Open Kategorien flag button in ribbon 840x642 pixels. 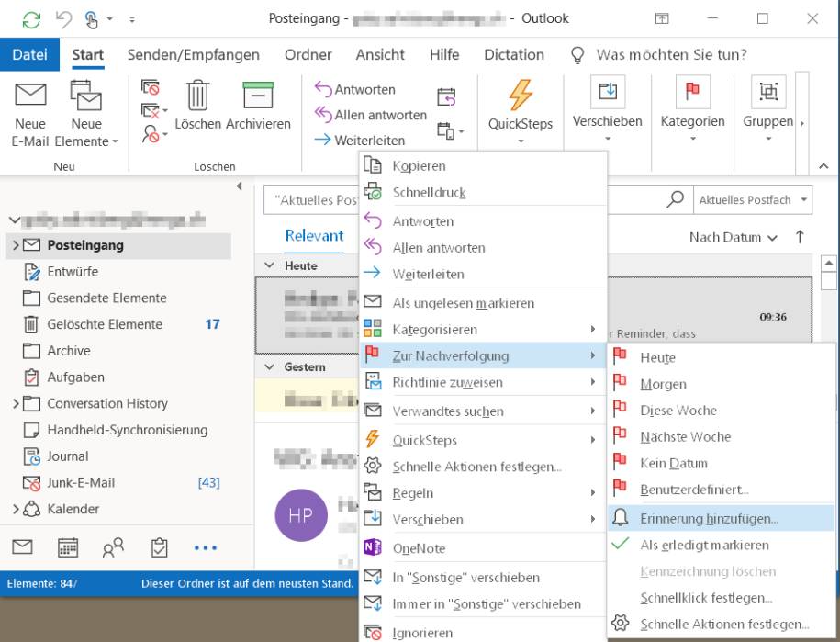pos(692,108)
